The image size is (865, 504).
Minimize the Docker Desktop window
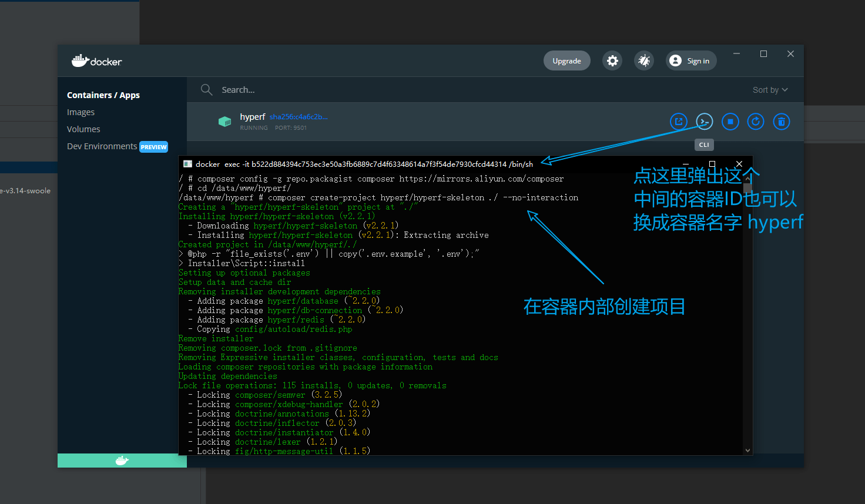click(736, 53)
